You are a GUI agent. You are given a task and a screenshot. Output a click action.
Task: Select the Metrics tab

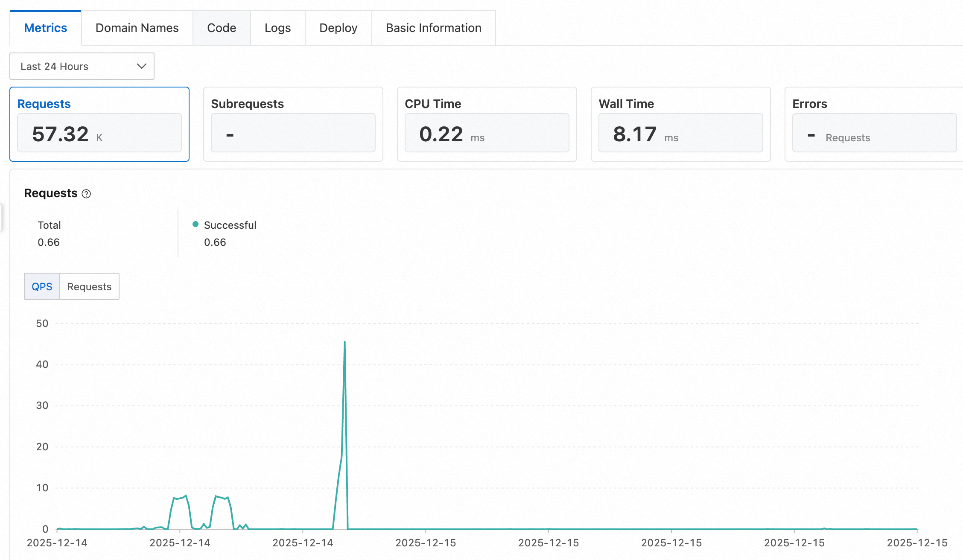point(46,28)
